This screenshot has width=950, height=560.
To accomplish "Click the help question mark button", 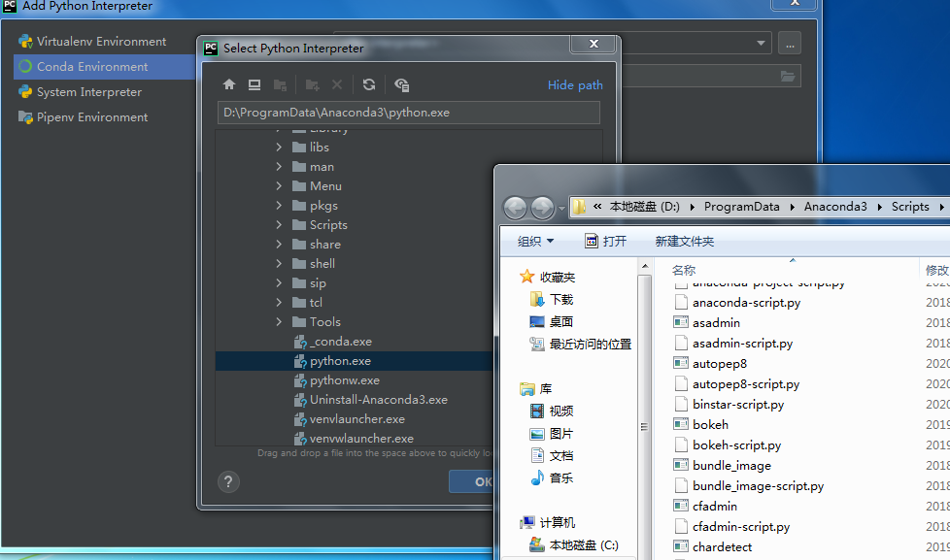I will [228, 482].
